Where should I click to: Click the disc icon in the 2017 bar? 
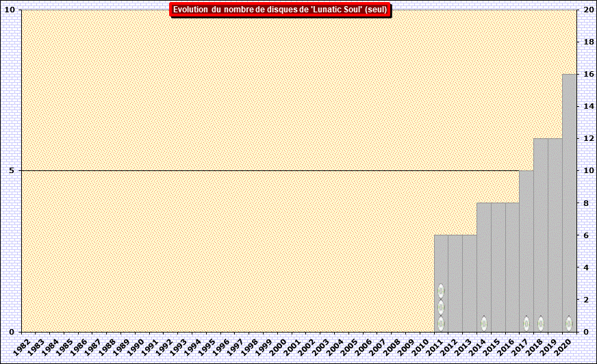tap(526, 324)
